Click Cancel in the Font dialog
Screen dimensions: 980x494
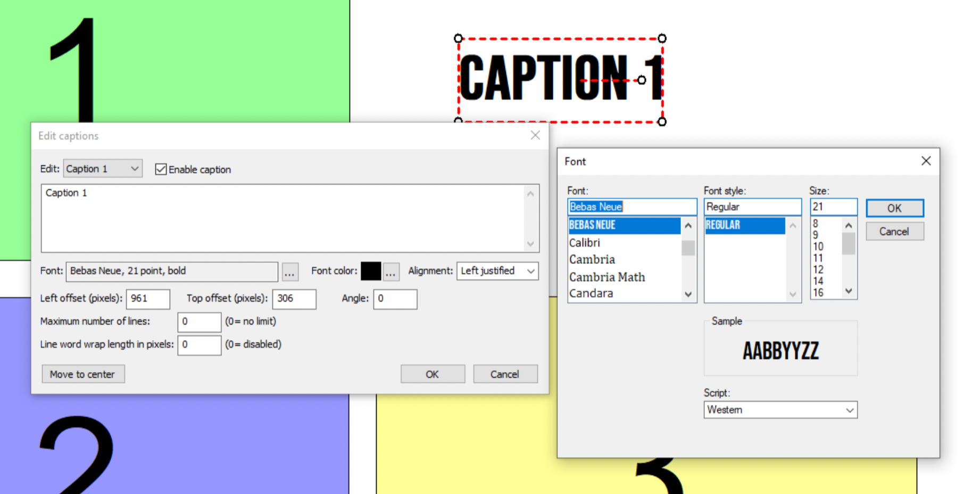(x=895, y=232)
